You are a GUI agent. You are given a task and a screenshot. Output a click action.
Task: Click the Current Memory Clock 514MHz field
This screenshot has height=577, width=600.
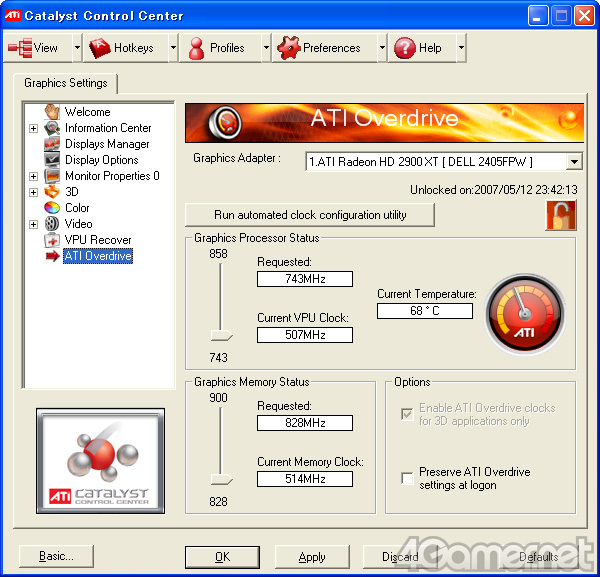pos(305,479)
